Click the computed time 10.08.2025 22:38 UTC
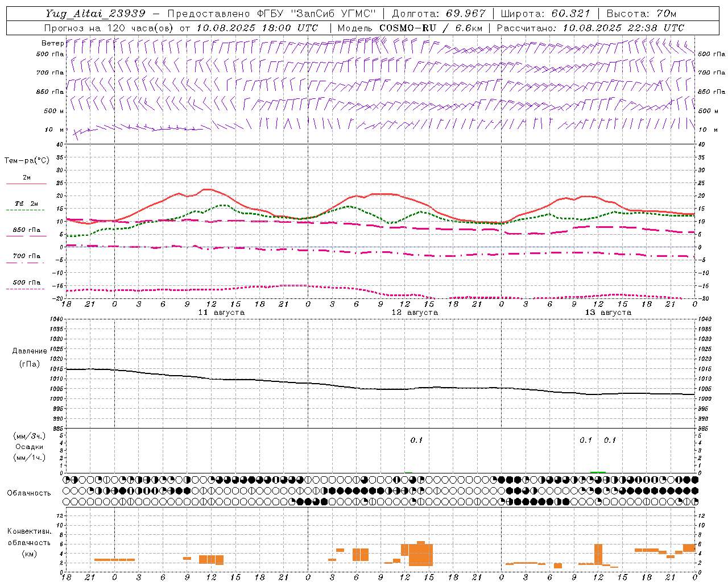 tap(623, 28)
